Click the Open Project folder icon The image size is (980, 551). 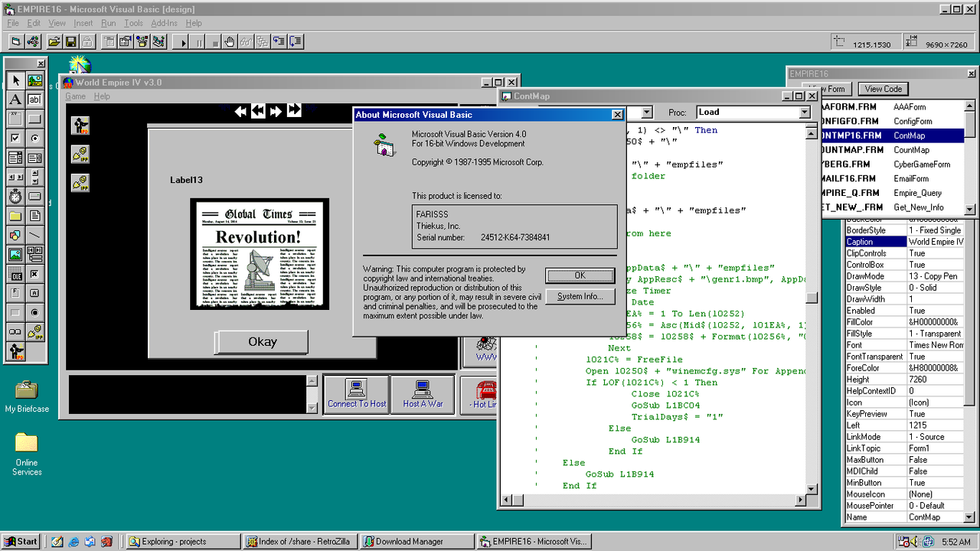pyautogui.click(x=54, y=41)
